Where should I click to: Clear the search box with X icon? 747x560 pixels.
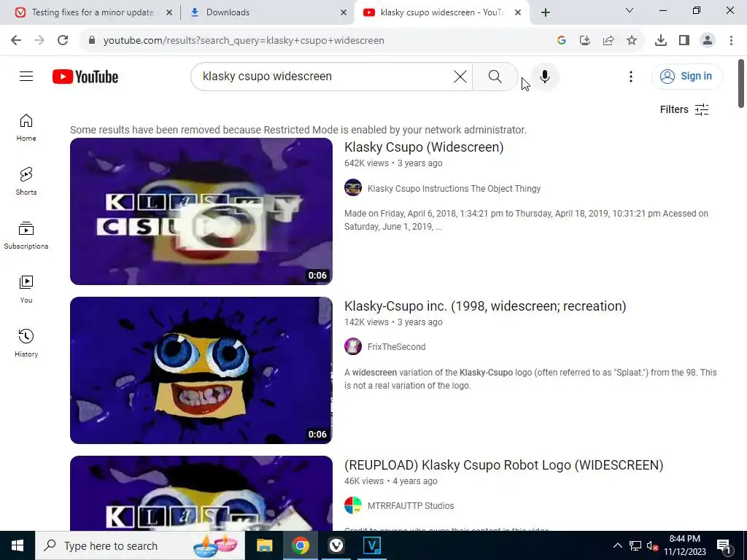coord(460,76)
